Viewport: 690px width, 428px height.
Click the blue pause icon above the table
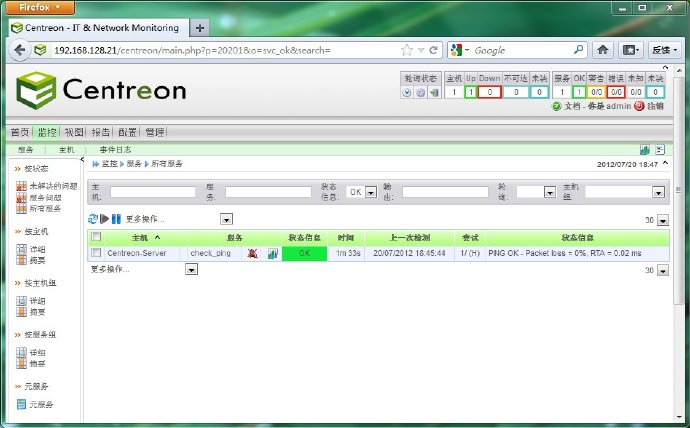click(116, 219)
